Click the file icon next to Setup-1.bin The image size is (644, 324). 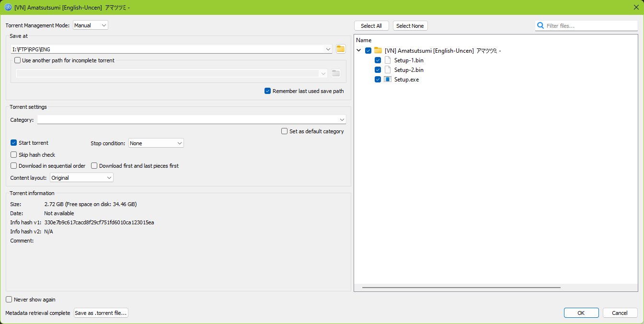click(388, 60)
